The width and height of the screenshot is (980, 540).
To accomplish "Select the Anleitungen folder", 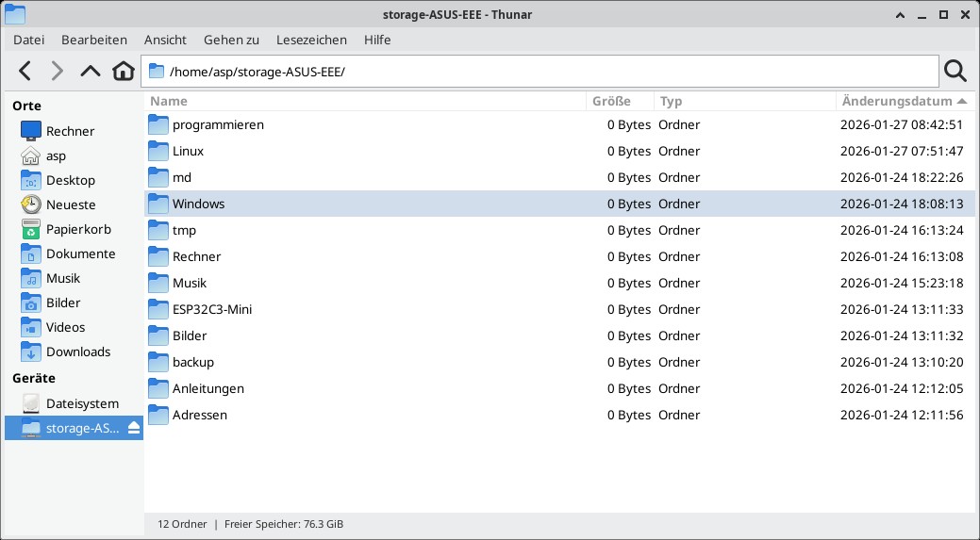I will tap(208, 388).
